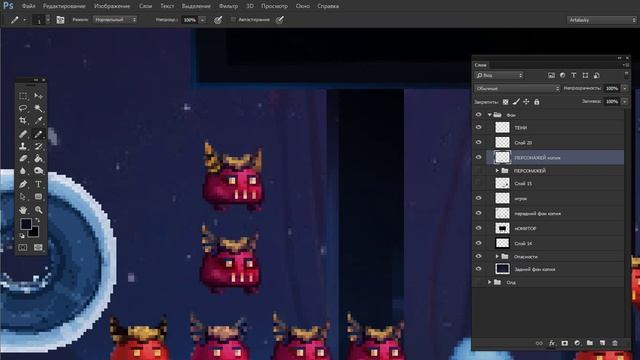Filter layers by pixel layers
The height and width of the screenshot is (360, 640).
click(x=551, y=76)
